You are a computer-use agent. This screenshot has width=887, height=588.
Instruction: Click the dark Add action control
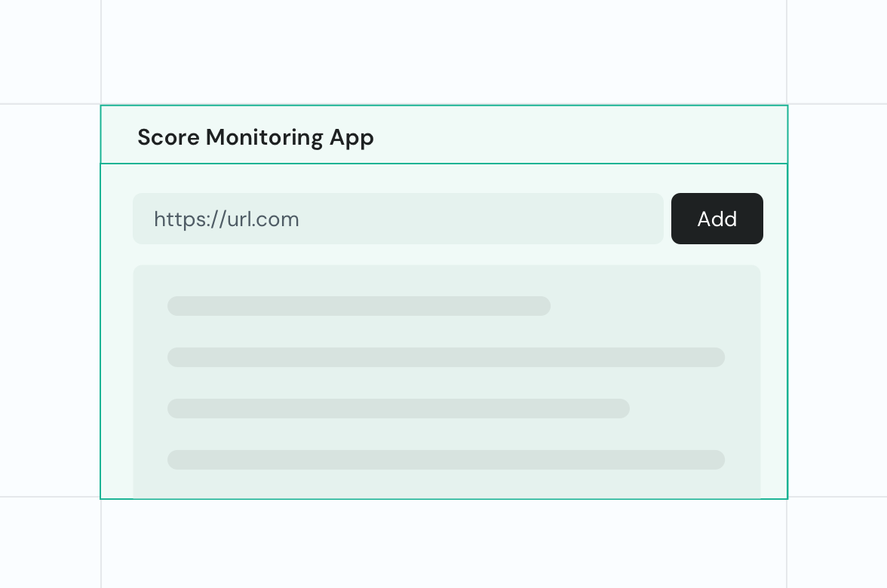(717, 219)
